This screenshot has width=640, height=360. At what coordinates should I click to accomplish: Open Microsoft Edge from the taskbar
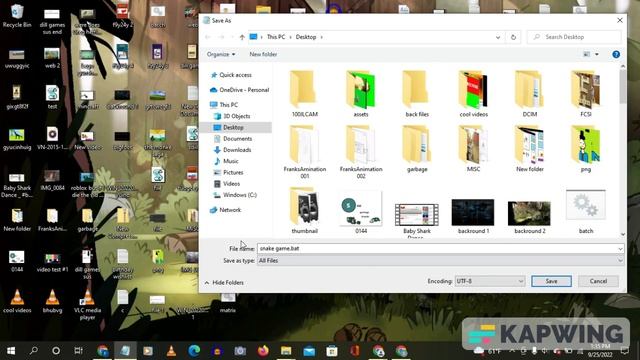(194, 351)
